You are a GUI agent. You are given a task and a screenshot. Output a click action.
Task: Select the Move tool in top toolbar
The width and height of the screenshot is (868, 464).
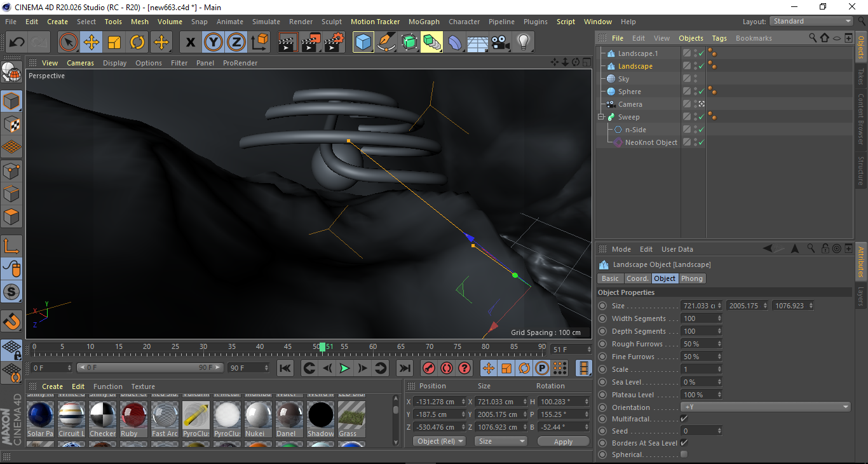pos(92,43)
